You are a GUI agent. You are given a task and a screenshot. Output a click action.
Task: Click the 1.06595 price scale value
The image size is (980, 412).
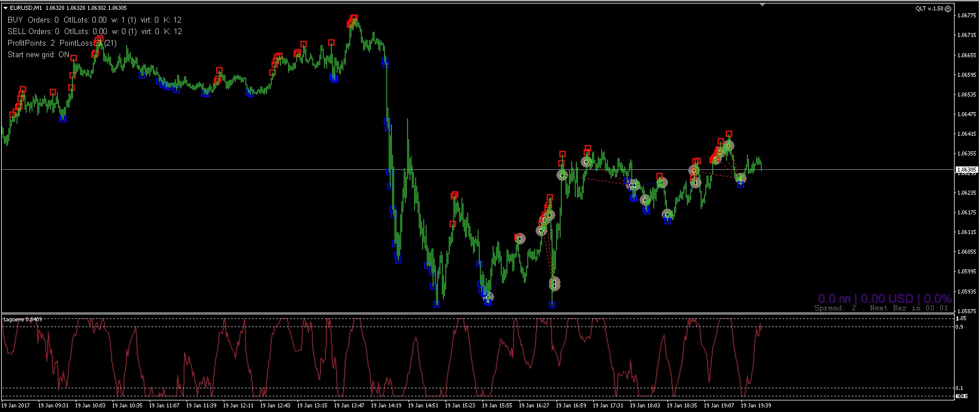tap(967, 75)
